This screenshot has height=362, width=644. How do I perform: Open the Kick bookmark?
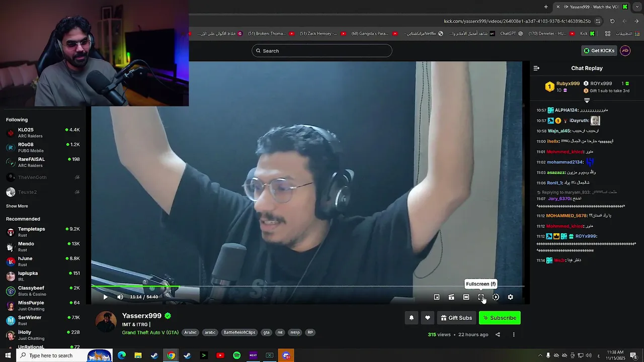coord(588,34)
